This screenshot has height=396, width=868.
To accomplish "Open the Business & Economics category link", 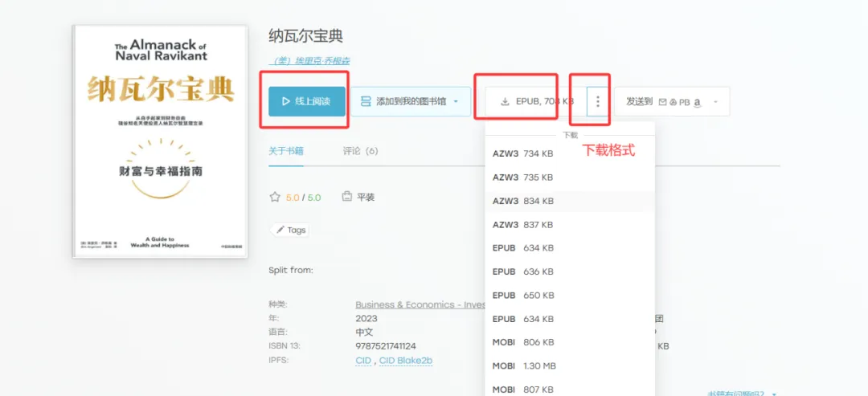I will (420, 304).
